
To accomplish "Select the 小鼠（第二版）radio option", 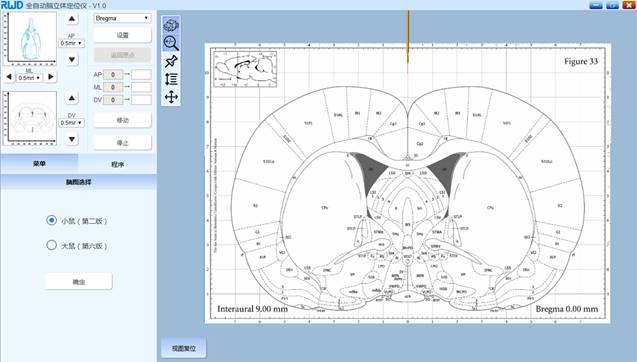I will pyautogui.click(x=52, y=220).
